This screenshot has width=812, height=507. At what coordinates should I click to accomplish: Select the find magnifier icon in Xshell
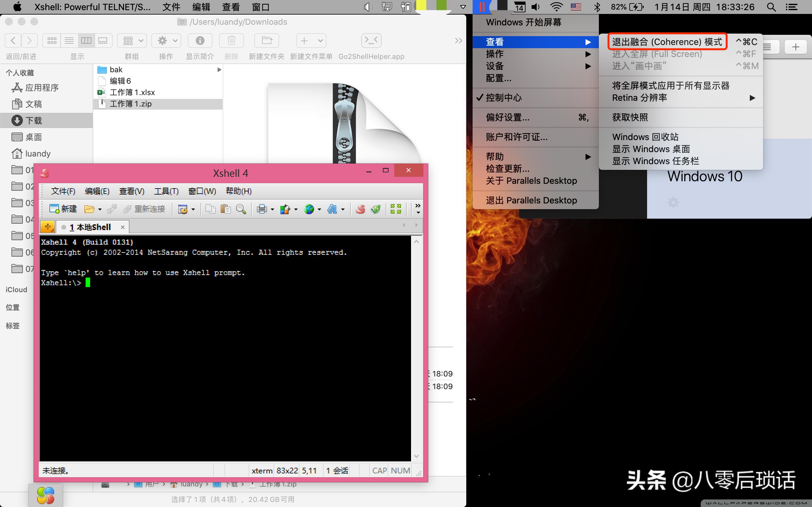point(241,209)
